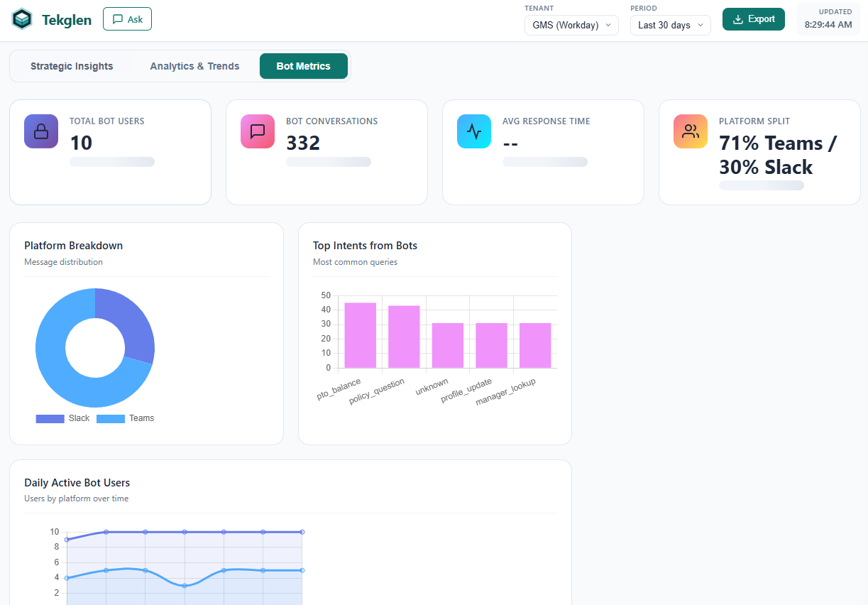Image resolution: width=868 pixels, height=605 pixels.
Task: Hide the Slack series via its legend entry
Action: (x=78, y=418)
